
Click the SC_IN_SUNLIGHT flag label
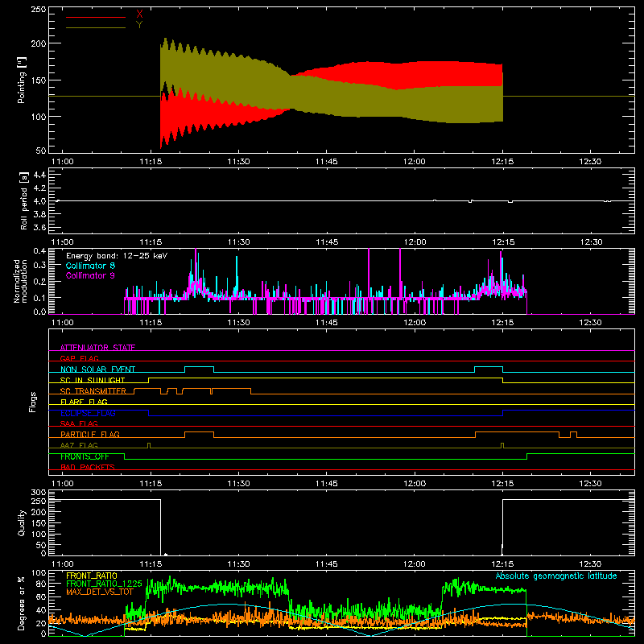93,380
